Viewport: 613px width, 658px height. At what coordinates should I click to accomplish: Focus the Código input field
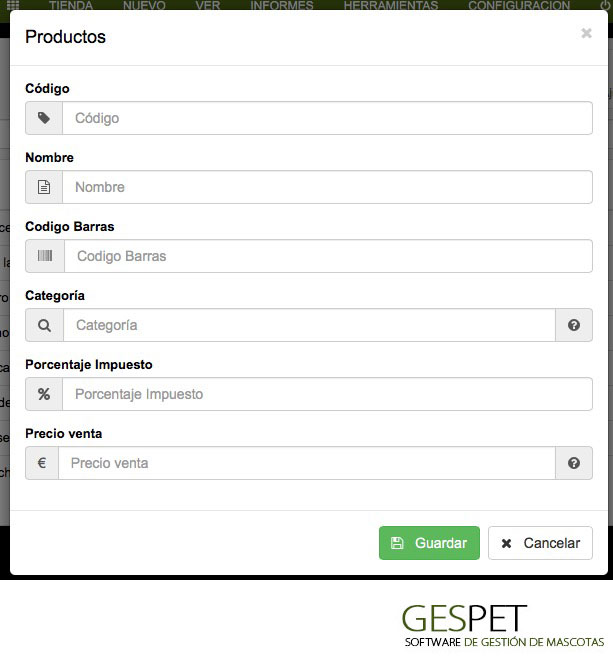327,118
